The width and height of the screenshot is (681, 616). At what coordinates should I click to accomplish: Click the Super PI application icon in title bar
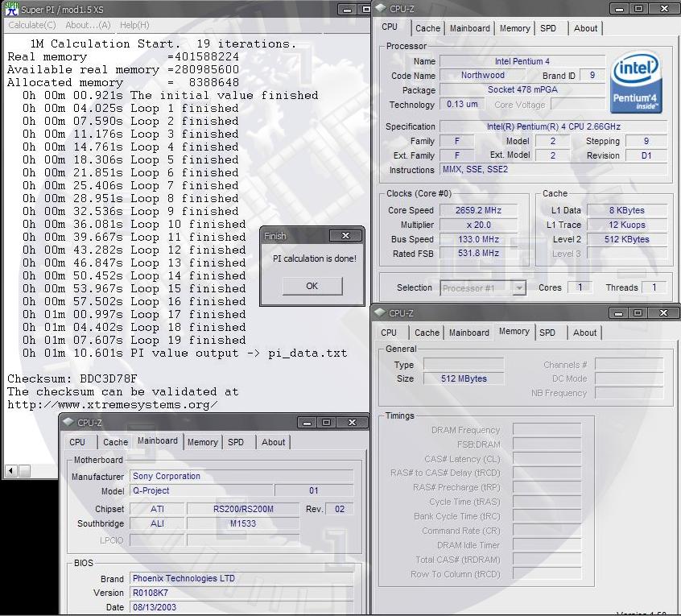point(12,9)
